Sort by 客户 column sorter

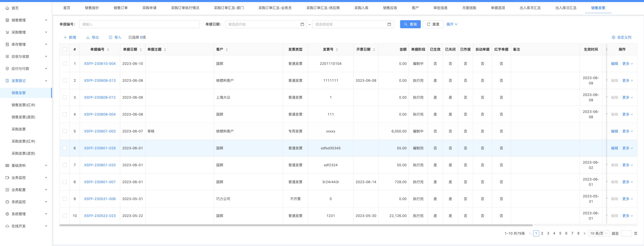pyautogui.click(x=227, y=50)
